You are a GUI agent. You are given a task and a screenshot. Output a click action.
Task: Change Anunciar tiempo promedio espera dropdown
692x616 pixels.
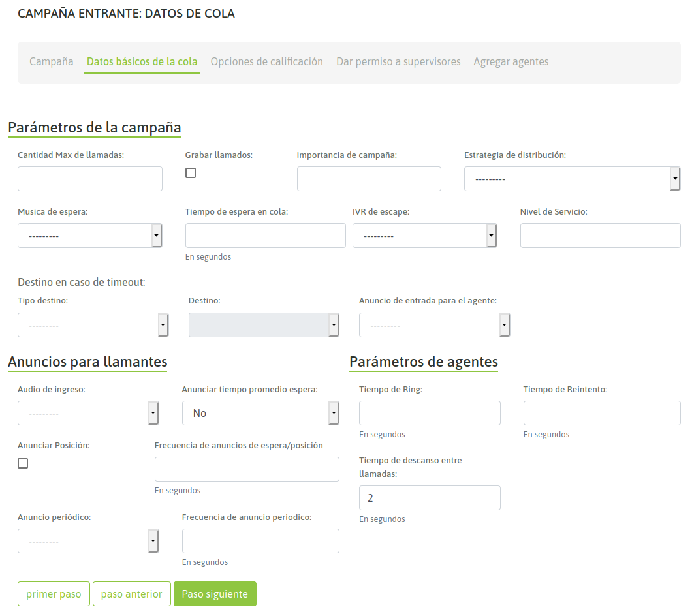(x=260, y=413)
